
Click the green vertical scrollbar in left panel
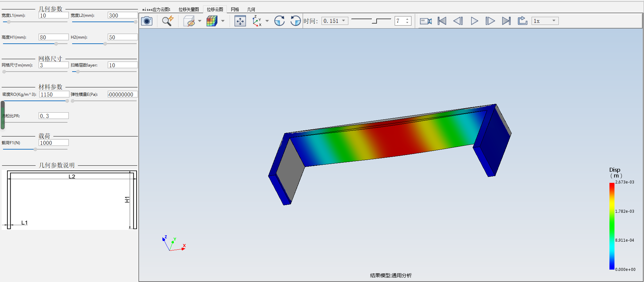click(x=3, y=115)
